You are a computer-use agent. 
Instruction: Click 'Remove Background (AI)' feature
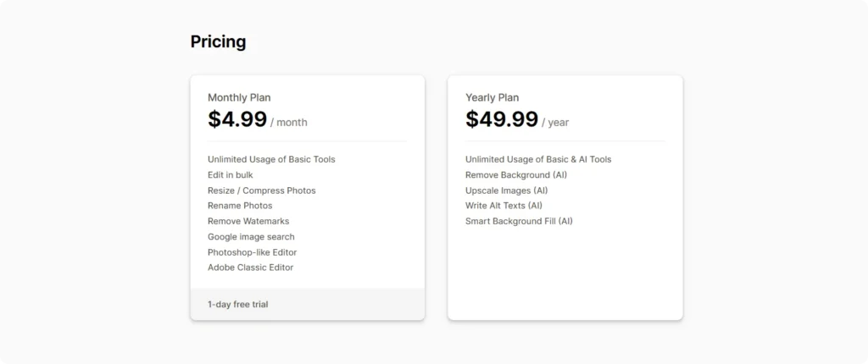point(516,175)
